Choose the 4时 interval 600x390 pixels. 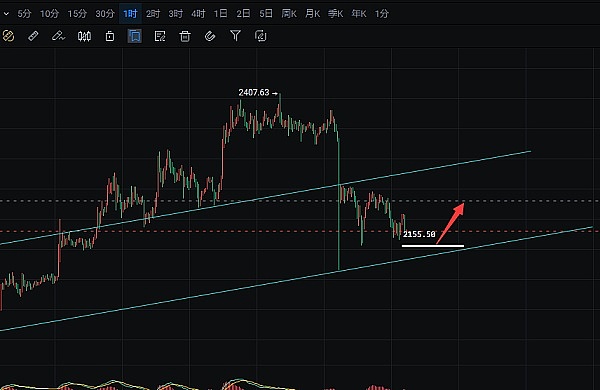pyautogui.click(x=198, y=14)
